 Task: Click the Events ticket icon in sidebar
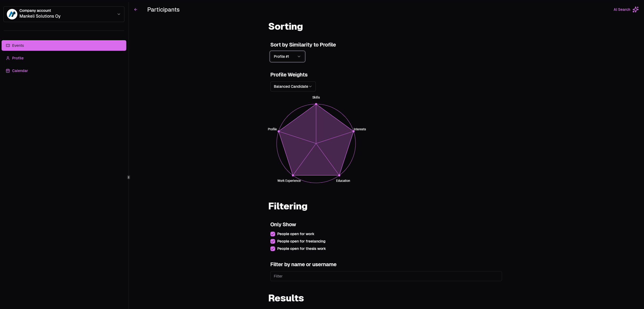click(x=8, y=45)
